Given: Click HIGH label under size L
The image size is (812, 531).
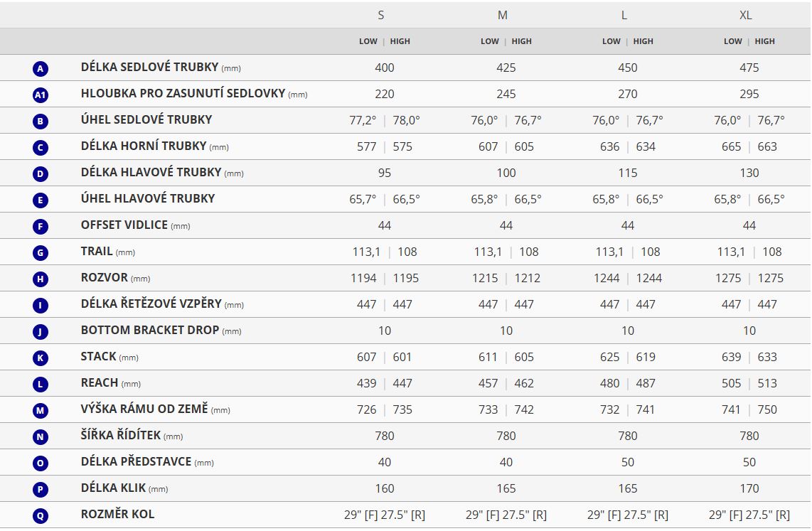Looking at the screenshot, I should (643, 41).
